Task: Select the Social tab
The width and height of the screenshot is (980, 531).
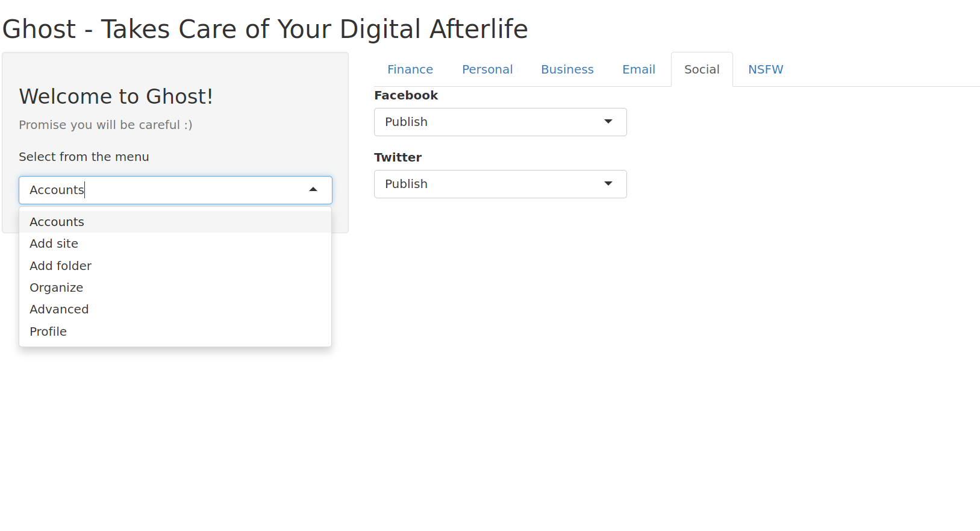Action: 702,69
